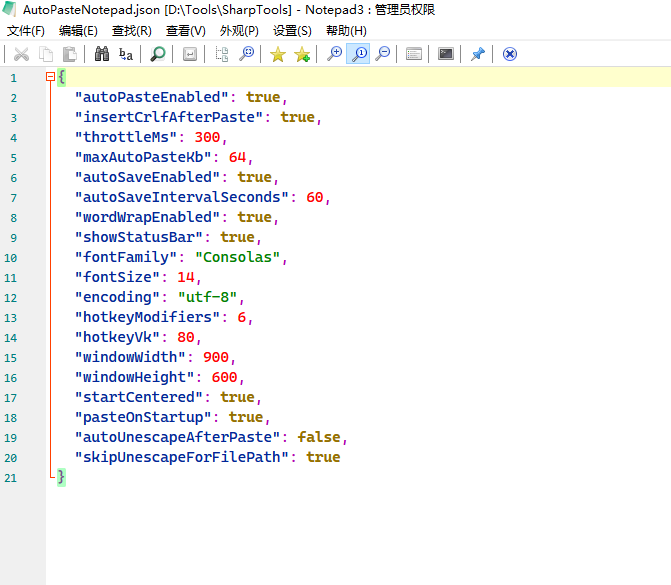This screenshot has height=585, width=671.
Task: Click the "autoSaveEnabled" key text
Action: point(147,178)
